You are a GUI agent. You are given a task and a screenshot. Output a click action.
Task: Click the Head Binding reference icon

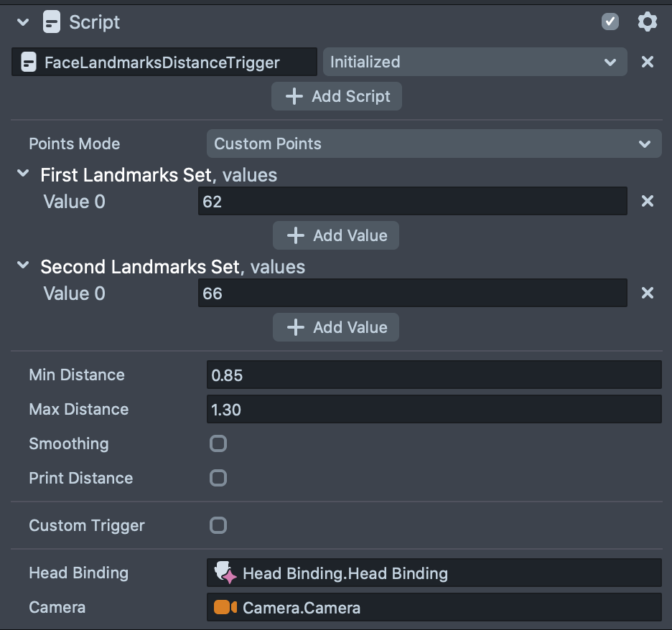(225, 573)
